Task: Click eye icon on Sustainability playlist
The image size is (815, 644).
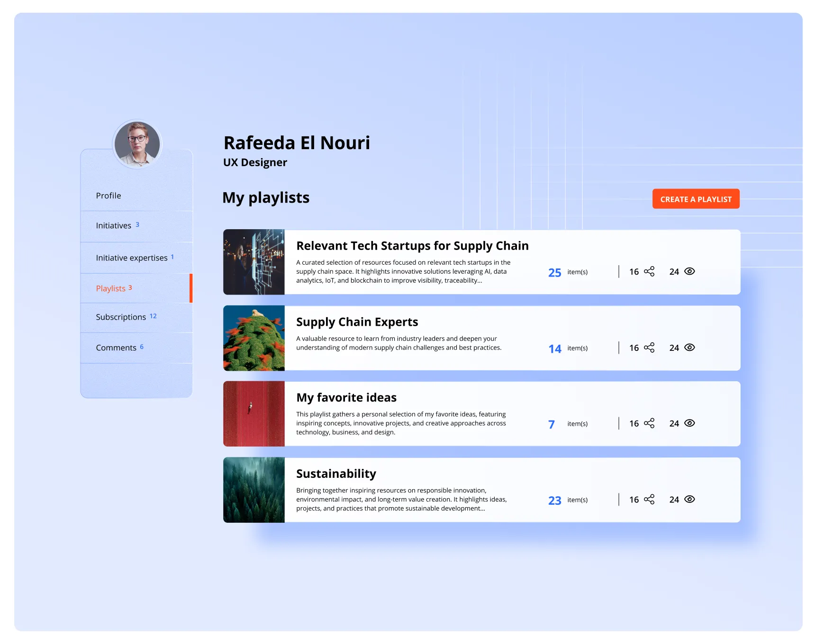Action: (x=689, y=500)
